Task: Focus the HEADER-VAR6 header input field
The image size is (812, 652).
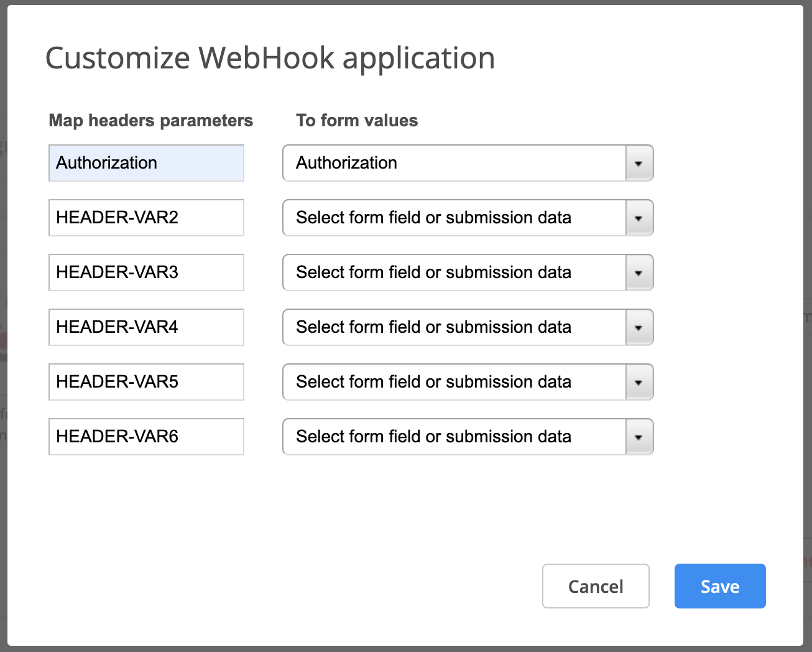Action: coord(146,437)
